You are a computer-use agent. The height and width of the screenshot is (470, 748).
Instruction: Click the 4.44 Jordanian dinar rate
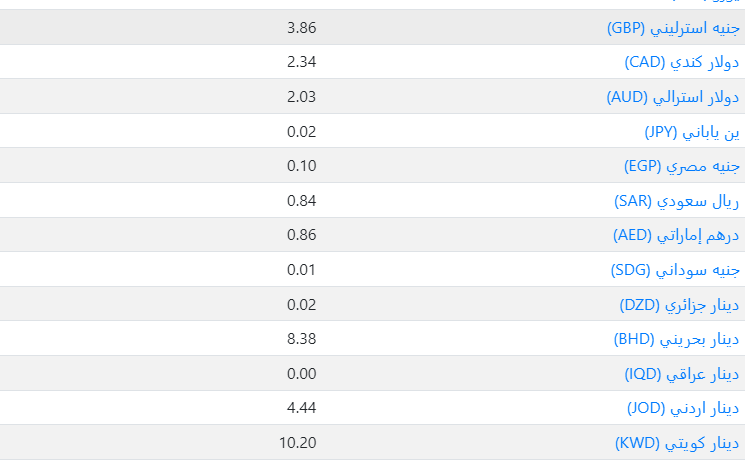coord(301,408)
